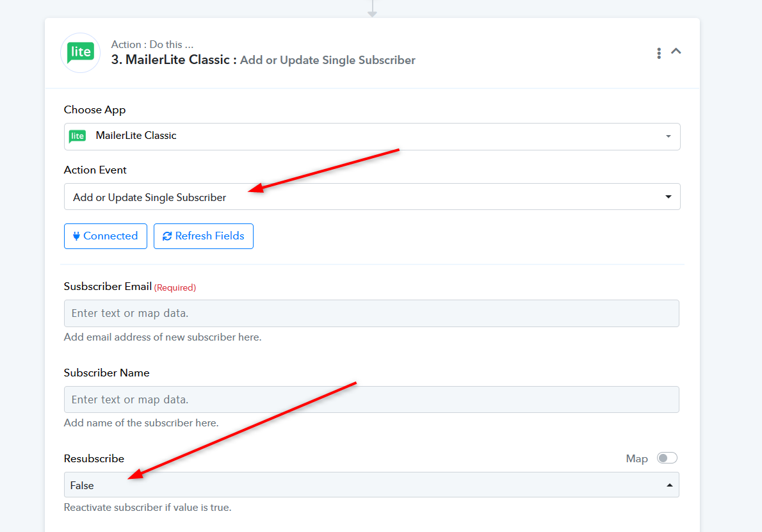Toggle the Map switch for Resubscribe
Viewport: 762px width, 532px height.
667,458
